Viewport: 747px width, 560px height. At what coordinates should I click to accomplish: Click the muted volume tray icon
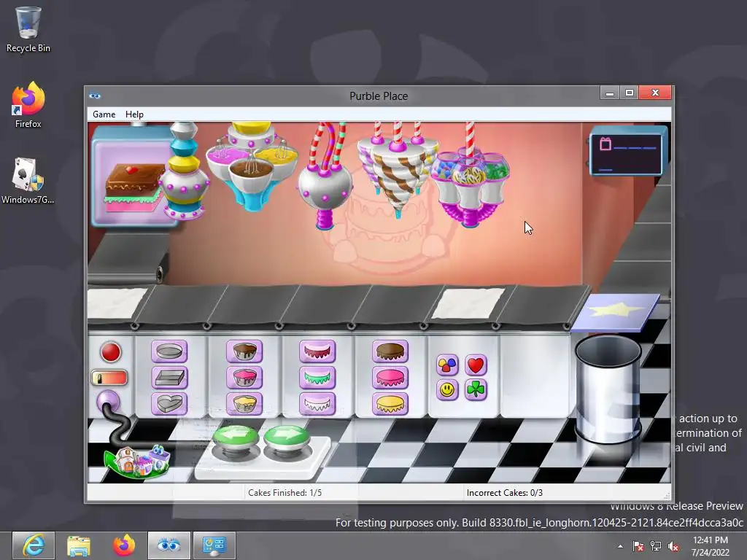click(673, 546)
